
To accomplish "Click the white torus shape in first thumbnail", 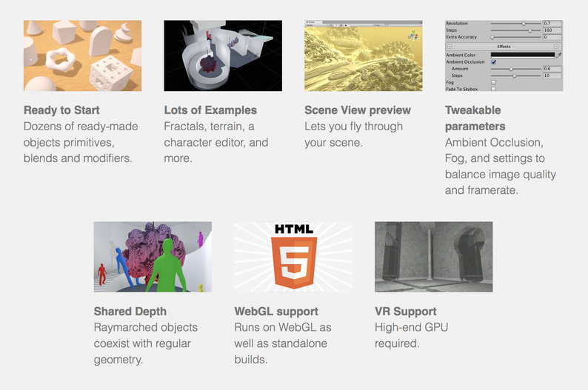I will 61,59.
